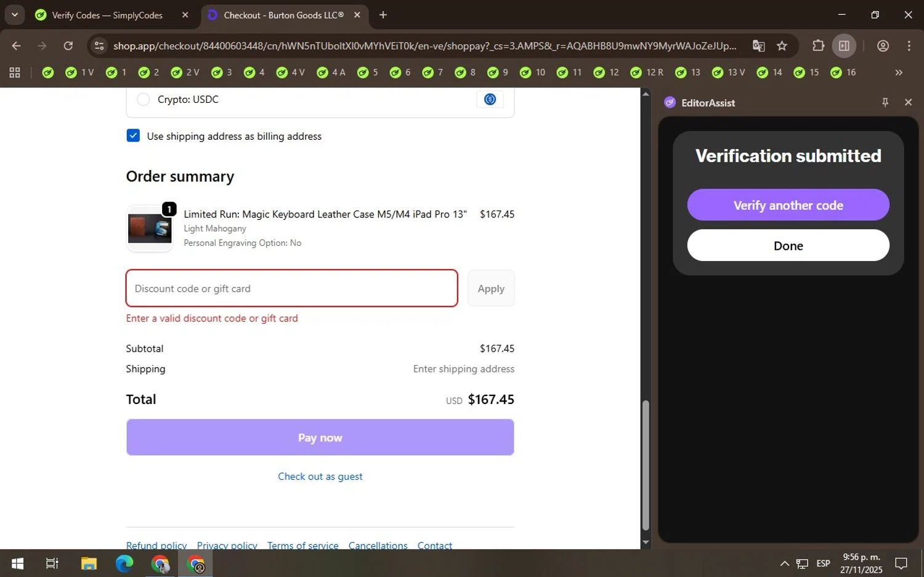
Task: Open the Privacy policy link
Action: pyautogui.click(x=227, y=545)
